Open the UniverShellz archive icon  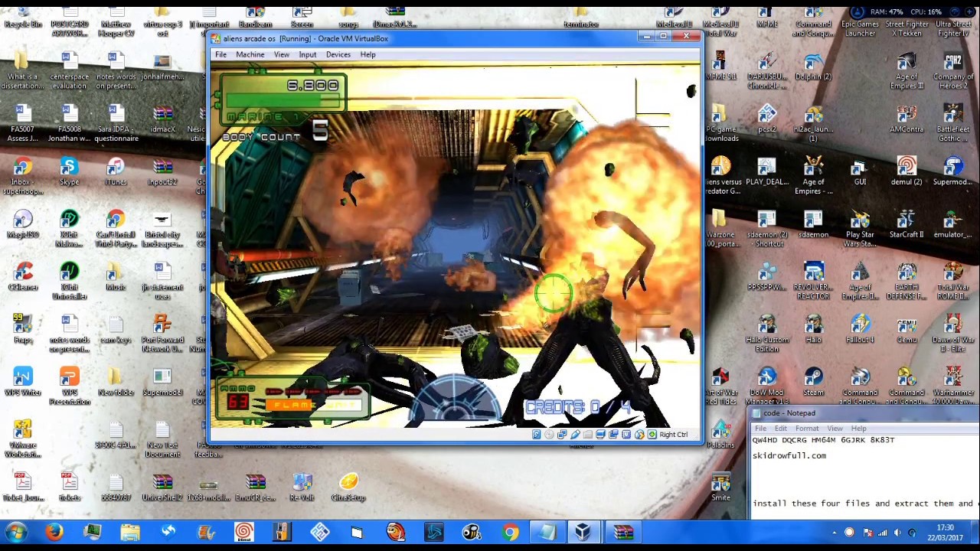162,487
